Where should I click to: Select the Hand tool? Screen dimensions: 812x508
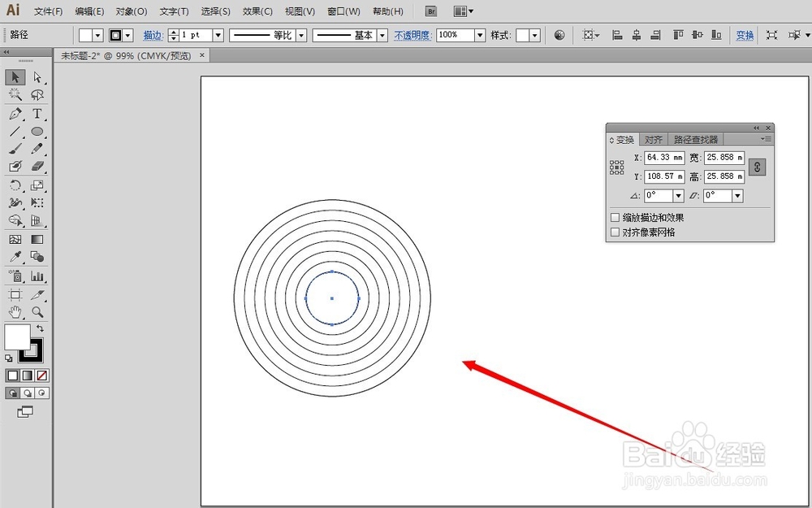(x=15, y=311)
